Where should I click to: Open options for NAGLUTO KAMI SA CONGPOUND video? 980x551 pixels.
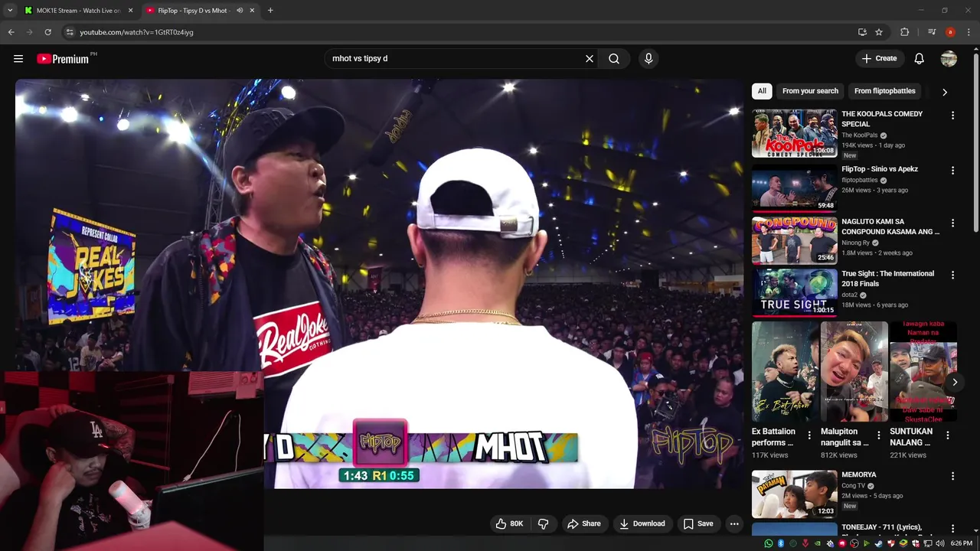click(x=952, y=223)
